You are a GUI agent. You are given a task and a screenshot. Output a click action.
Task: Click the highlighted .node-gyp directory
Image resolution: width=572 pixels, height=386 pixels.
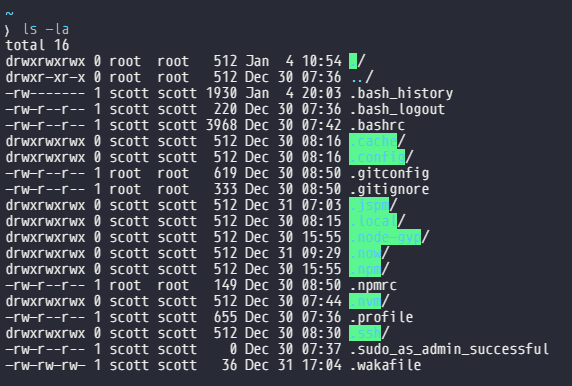(x=385, y=238)
